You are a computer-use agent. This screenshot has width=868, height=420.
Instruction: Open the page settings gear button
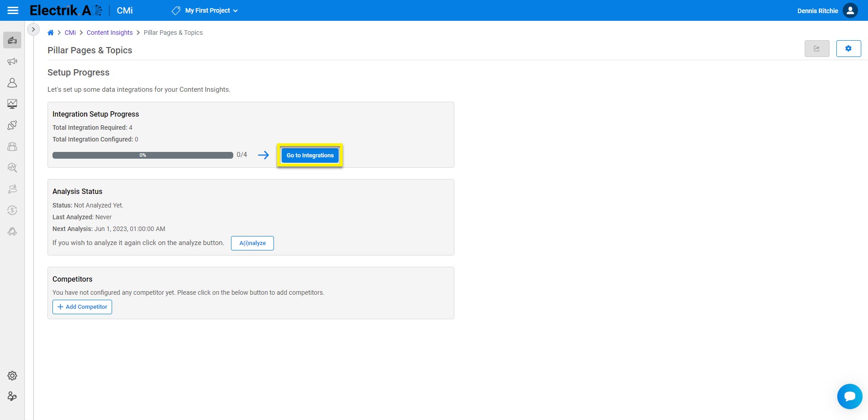(848, 48)
